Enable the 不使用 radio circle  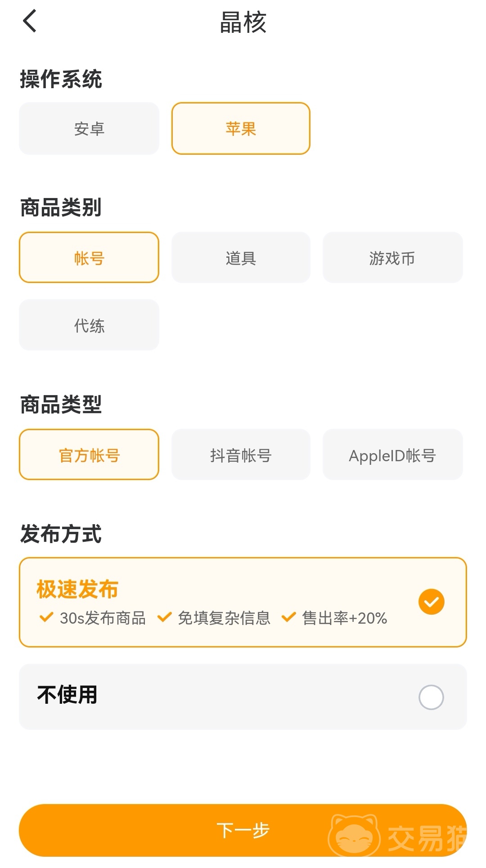tap(431, 697)
